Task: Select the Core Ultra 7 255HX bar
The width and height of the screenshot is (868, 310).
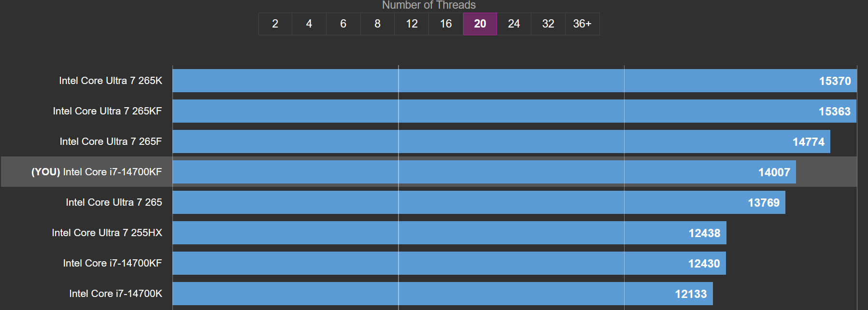Action: point(449,233)
